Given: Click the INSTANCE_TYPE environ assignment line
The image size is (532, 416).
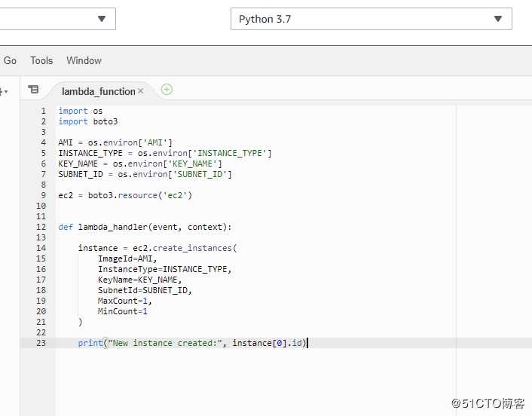Looking at the screenshot, I should [x=165, y=153].
